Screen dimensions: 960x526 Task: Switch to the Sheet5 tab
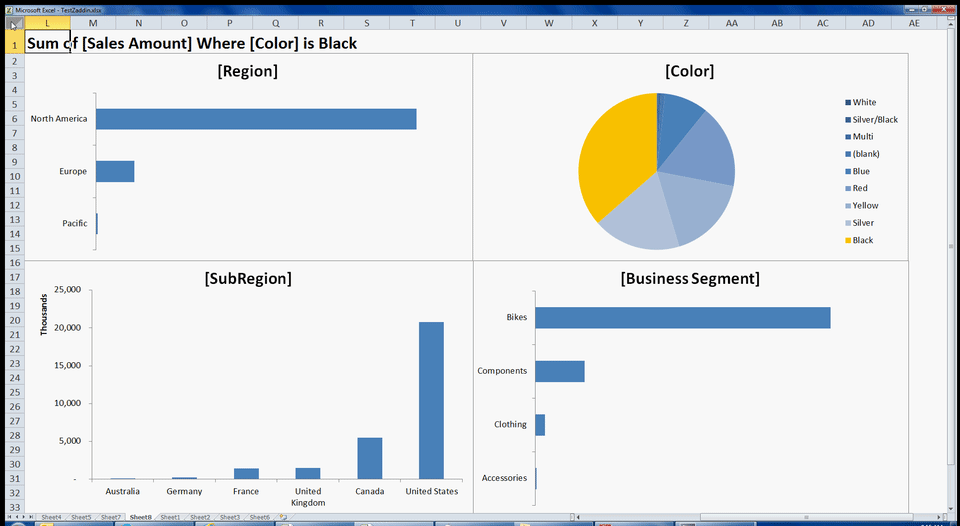coord(81,517)
